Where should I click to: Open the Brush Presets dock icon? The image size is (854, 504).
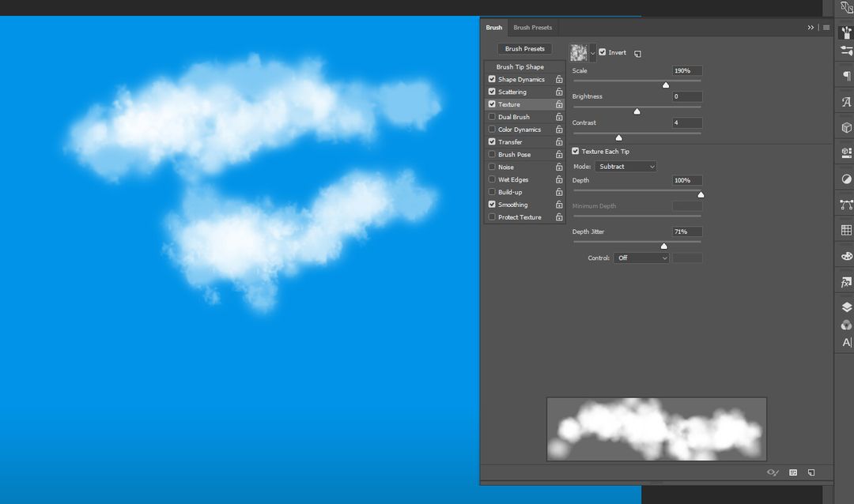(846, 51)
